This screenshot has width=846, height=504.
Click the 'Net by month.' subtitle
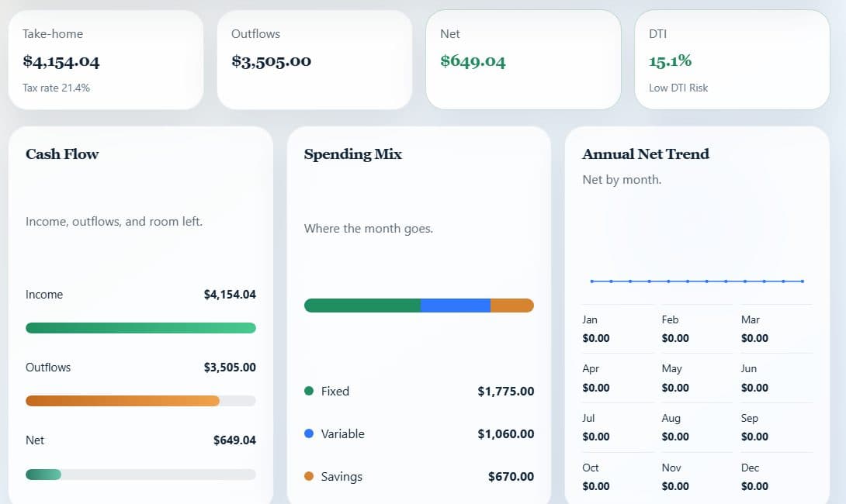622,180
